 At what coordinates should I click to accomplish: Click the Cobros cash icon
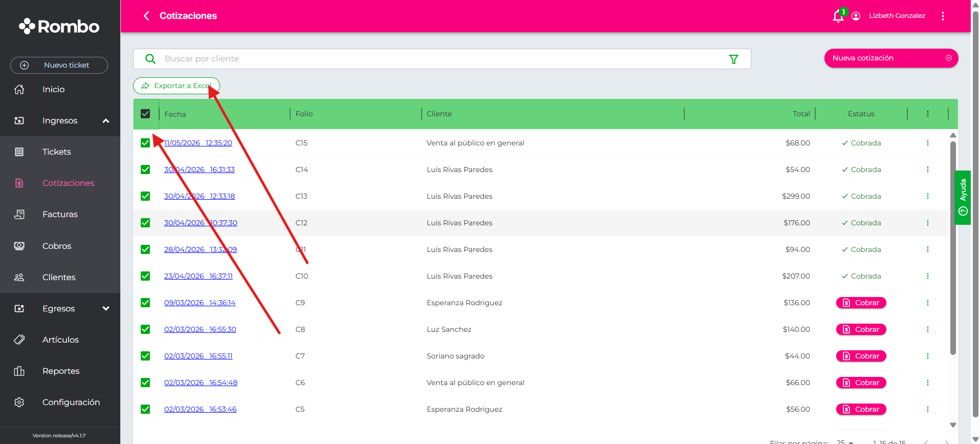[x=19, y=246]
